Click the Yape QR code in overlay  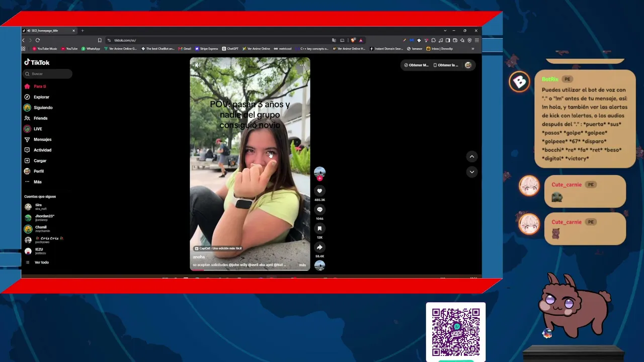456,332
